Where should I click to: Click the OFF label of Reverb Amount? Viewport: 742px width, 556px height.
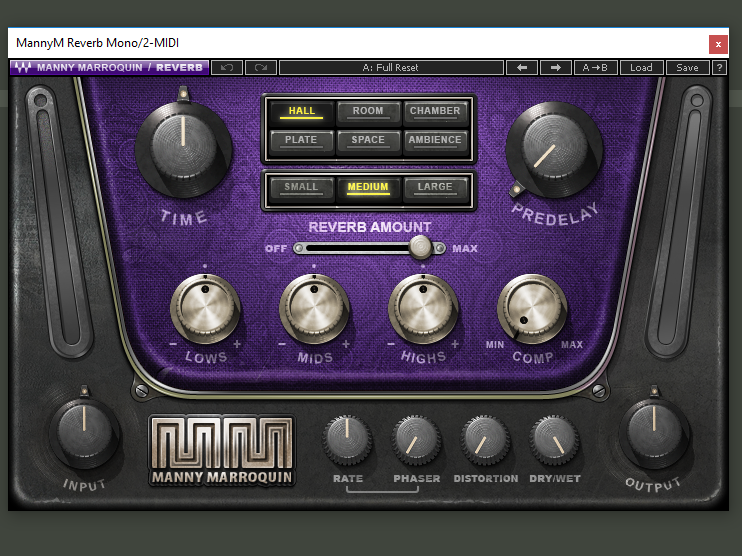276,249
